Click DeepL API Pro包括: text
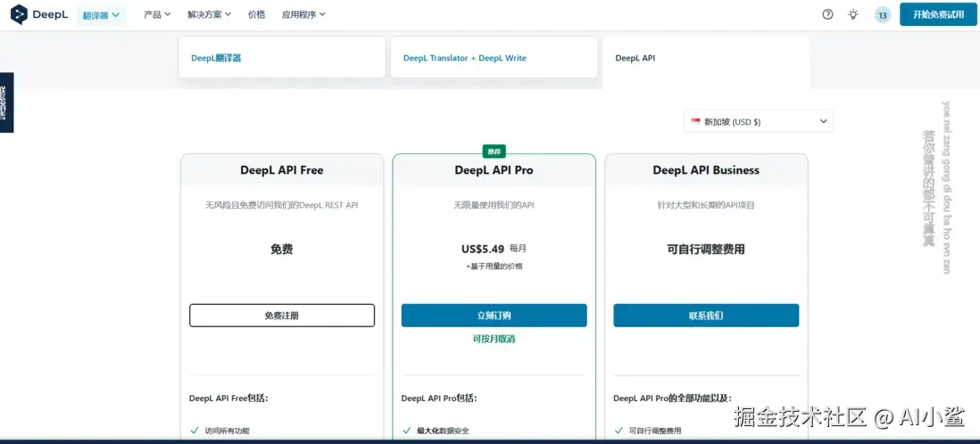 point(439,398)
